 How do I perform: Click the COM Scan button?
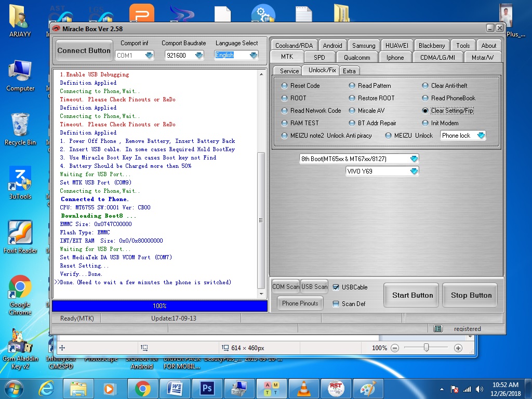coord(286,287)
